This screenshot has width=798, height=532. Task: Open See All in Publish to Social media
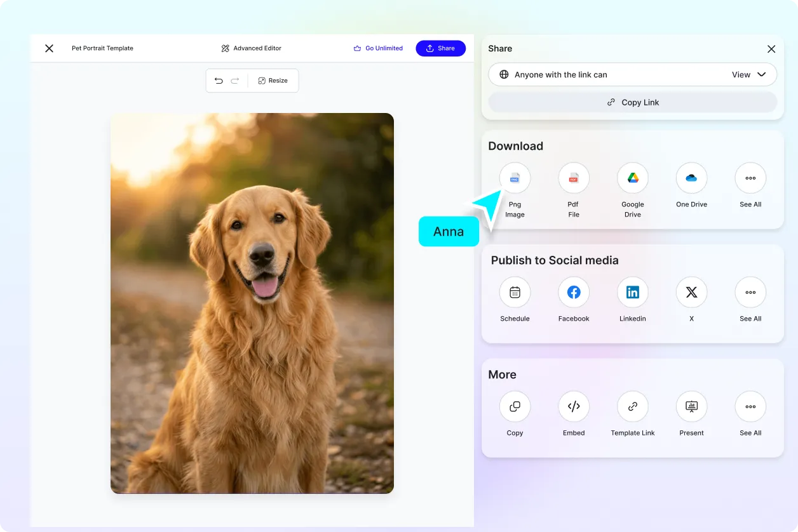(x=750, y=293)
